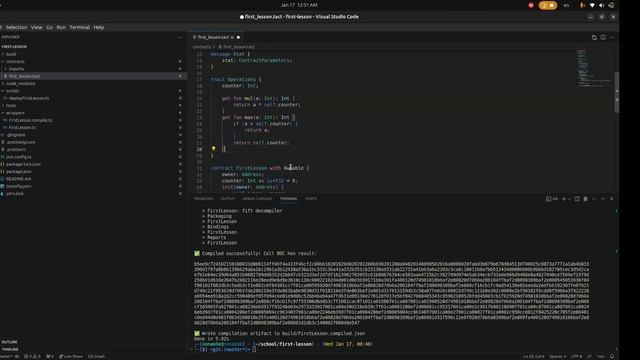Switch to the first_lesson.tact editor tab
The image size is (640, 360).
point(216,37)
